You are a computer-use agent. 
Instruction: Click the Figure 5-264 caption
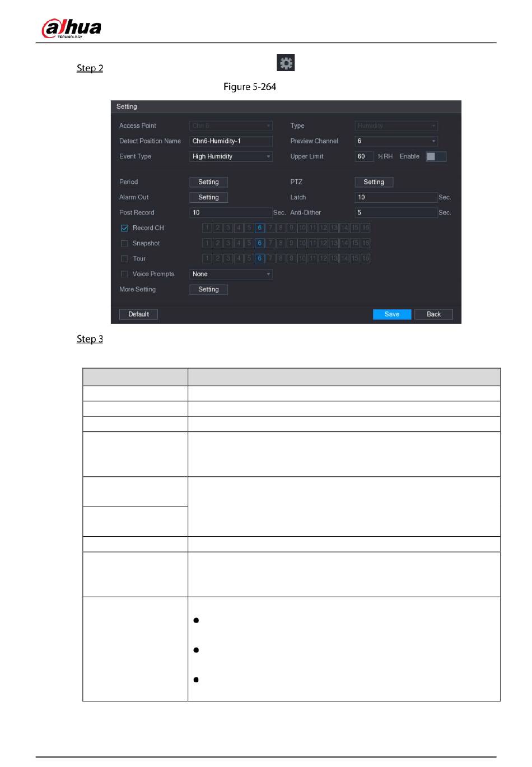coord(250,87)
